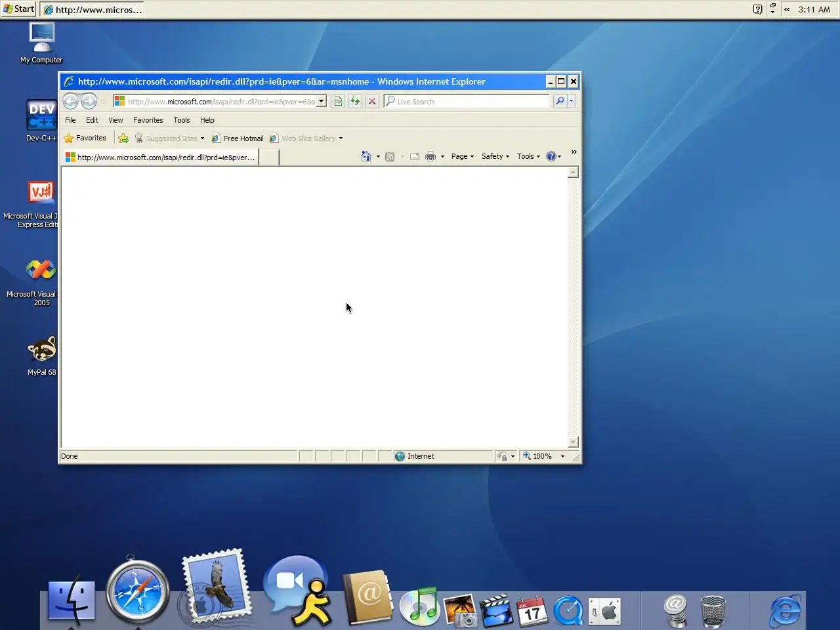
Task: Print the page with the printer icon
Action: tap(430, 156)
